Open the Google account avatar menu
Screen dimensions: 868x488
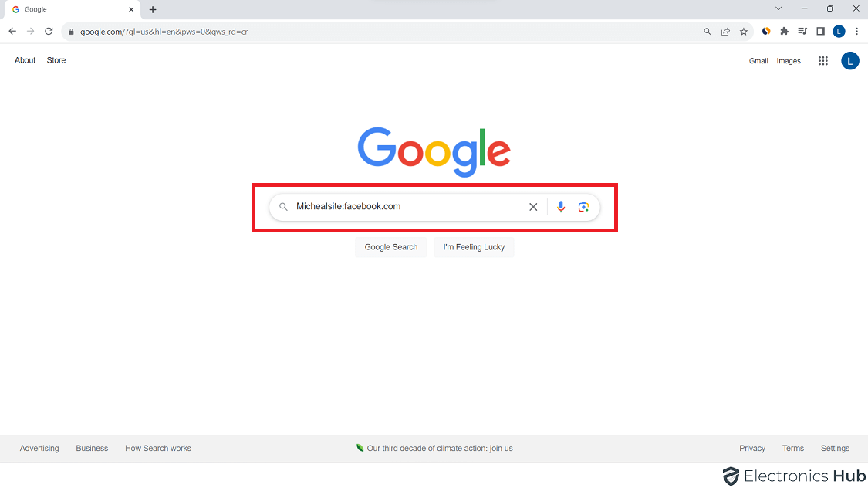(x=849, y=61)
